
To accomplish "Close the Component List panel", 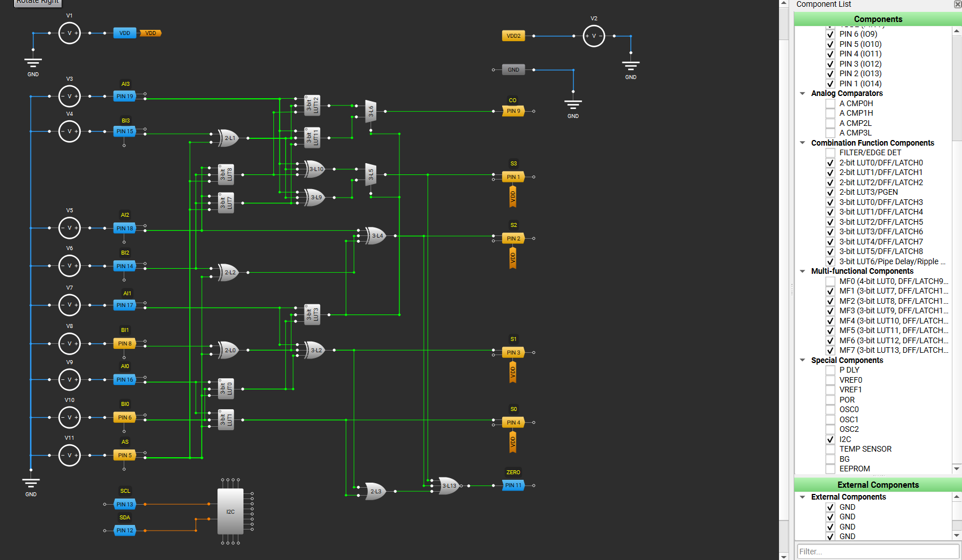I will 957,4.
